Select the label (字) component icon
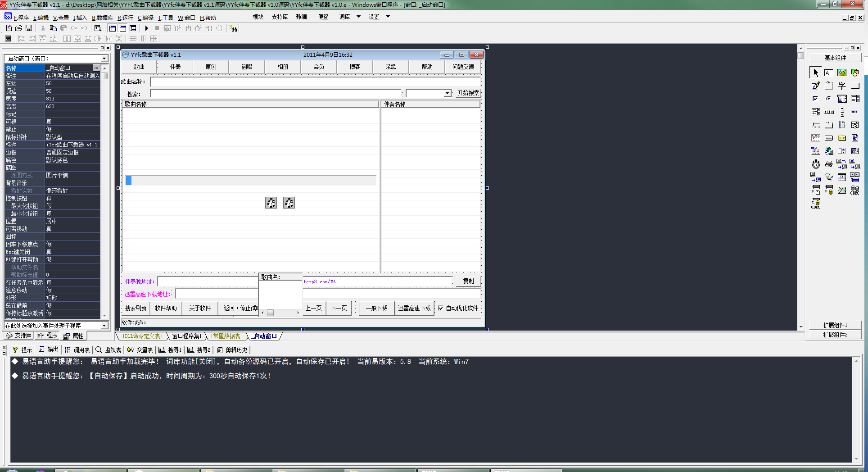This screenshot has width=868, height=472. [x=842, y=86]
